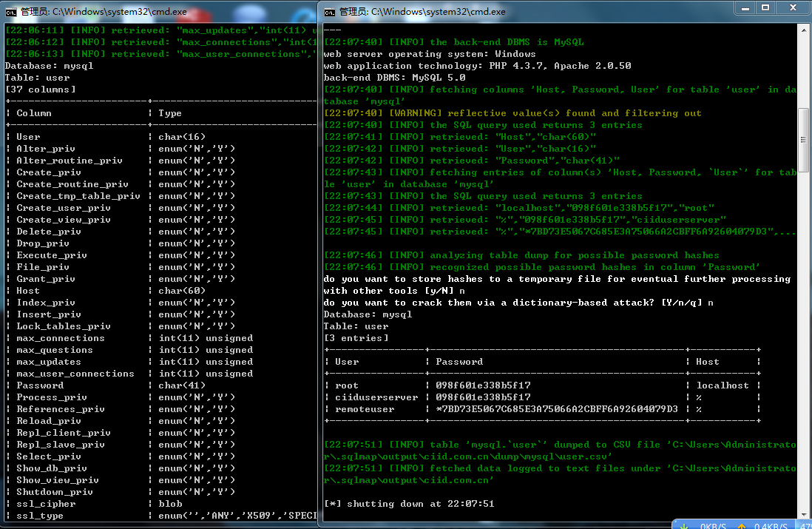Click the 'remoteuser' user cell
Screen dimensions: 812x529
pos(365,409)
